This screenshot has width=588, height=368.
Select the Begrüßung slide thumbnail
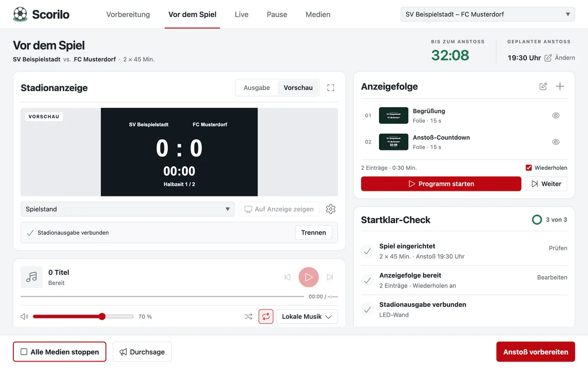pos(394,115)
